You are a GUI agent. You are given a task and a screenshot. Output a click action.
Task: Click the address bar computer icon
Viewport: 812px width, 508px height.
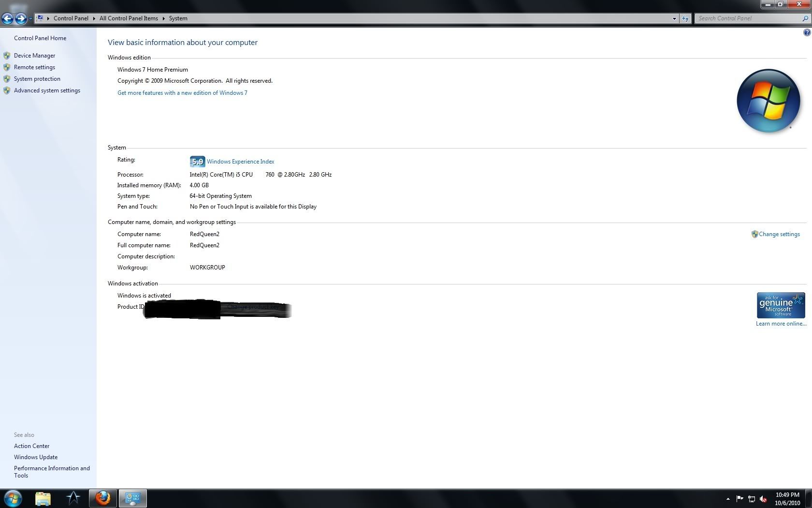click(x=40, y=18)
